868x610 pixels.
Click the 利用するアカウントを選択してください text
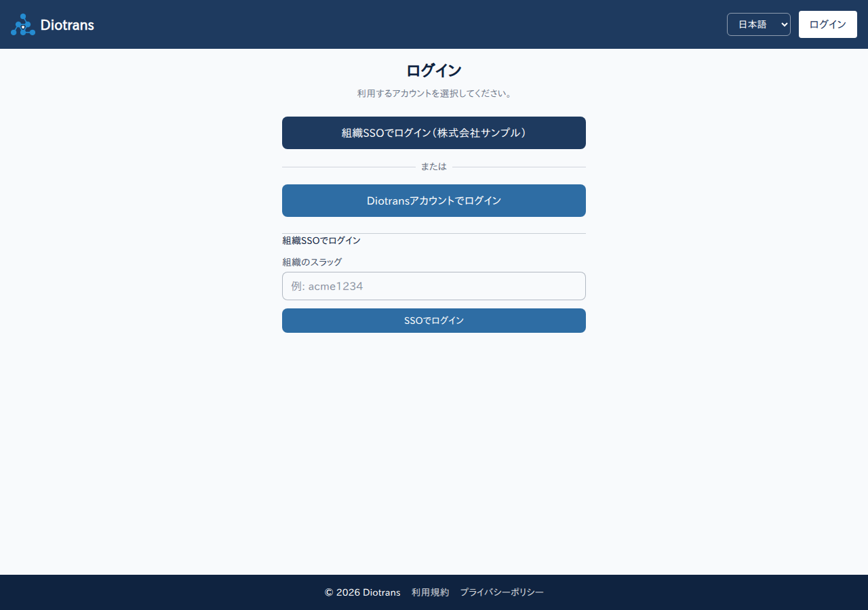[434, 94]
